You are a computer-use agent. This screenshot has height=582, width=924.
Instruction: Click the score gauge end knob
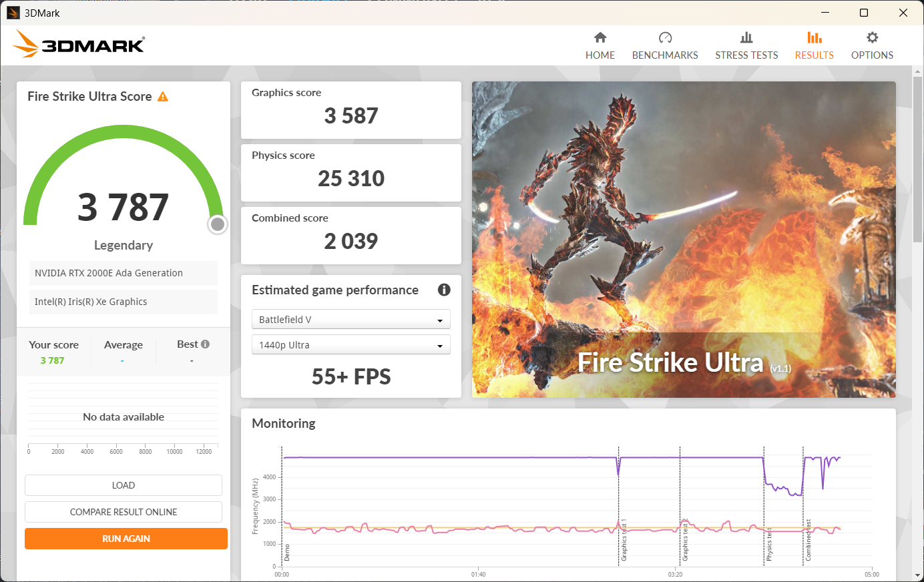(217, 224)
